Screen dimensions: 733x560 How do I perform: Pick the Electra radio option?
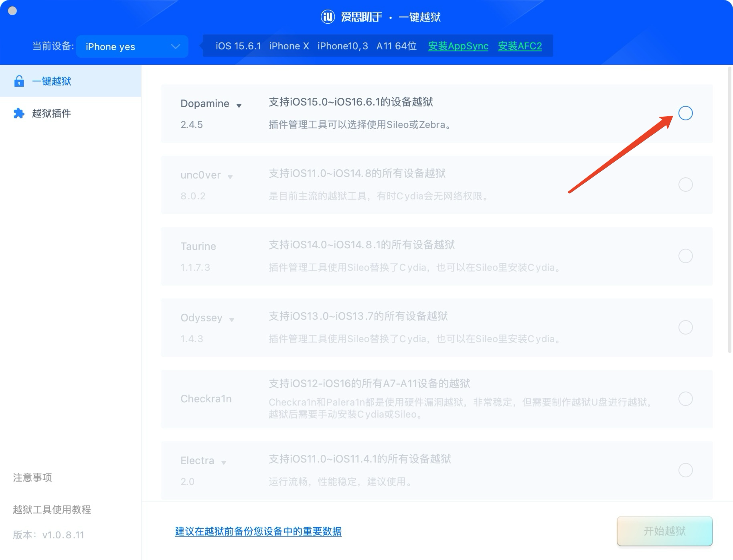(685, 470)
